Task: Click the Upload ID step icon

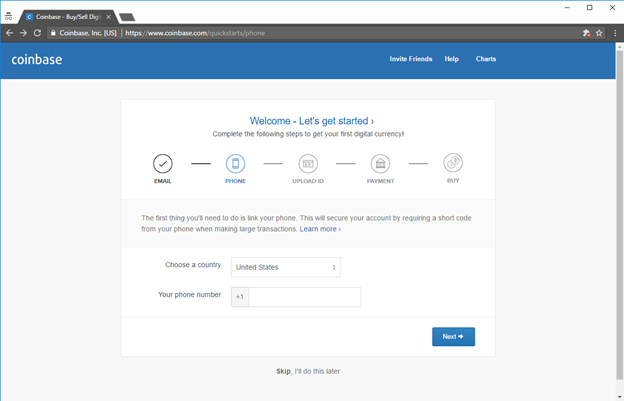Action: pyautogui.click(x=308, y=164)
